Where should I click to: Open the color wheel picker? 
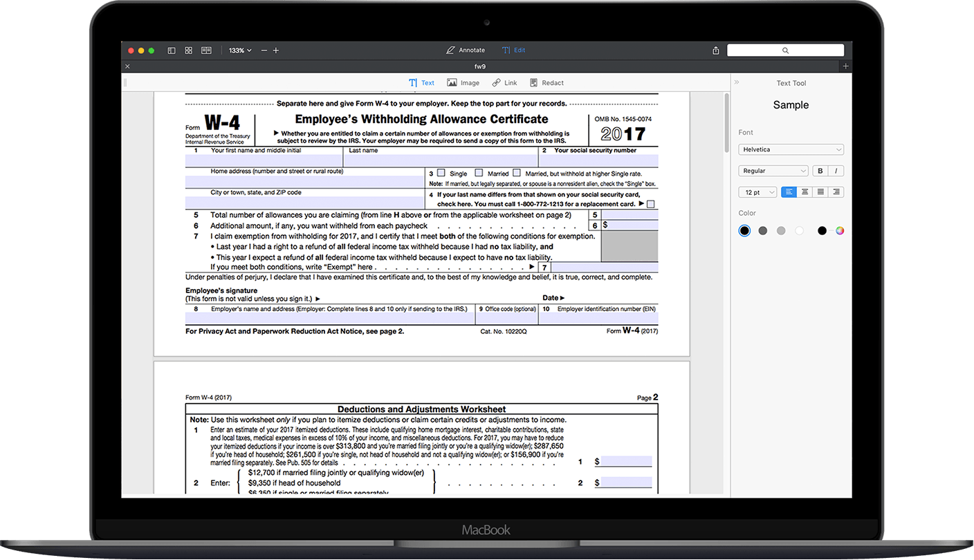pyautogui.click(x=840, y=231)
